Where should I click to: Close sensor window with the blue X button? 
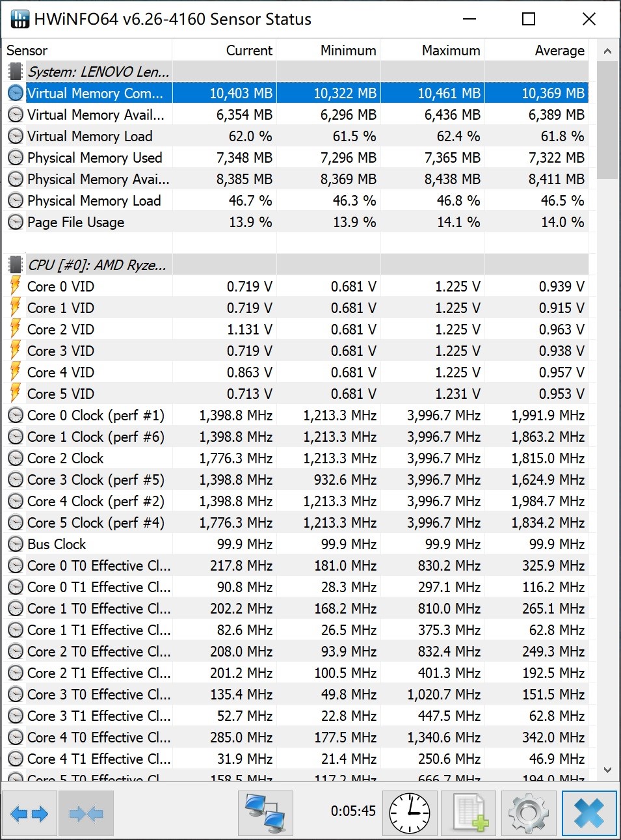(x=589, y=813)
